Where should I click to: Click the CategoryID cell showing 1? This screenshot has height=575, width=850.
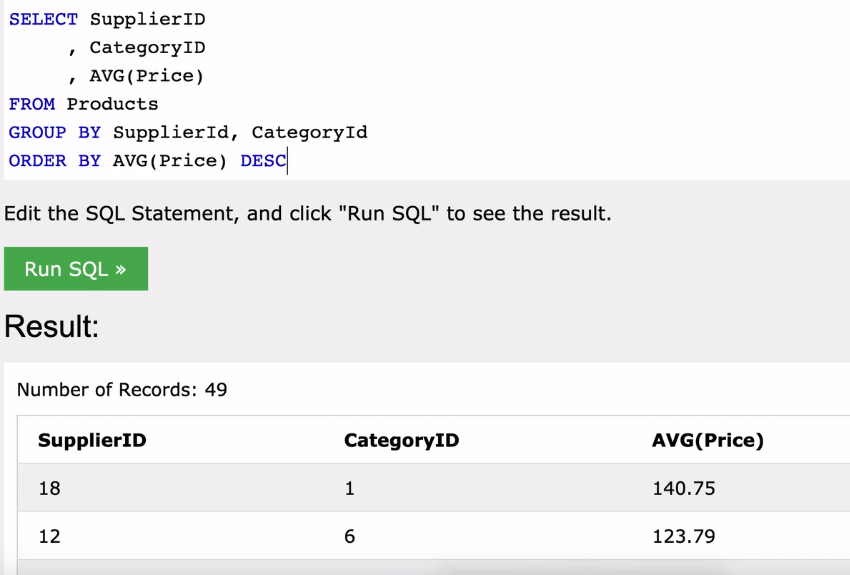point(350,488)
